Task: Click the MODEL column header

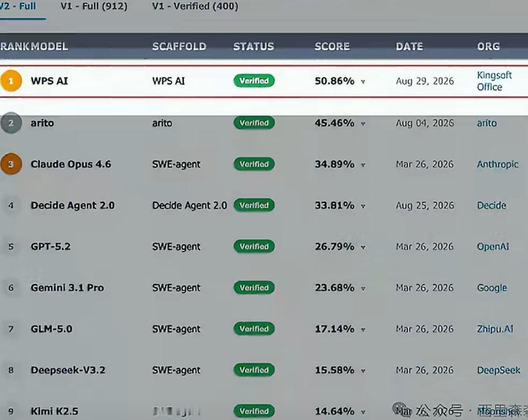Action: [x=49, y=46]
